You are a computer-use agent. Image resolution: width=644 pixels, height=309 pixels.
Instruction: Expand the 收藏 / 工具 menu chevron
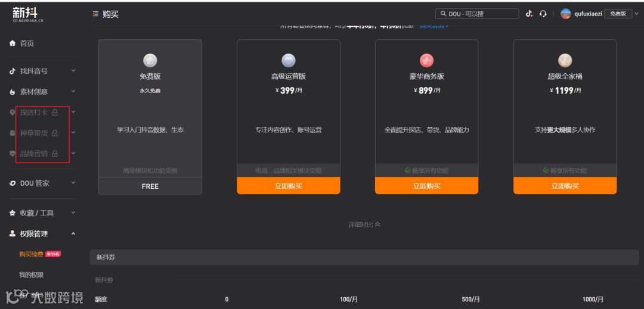coord(73,213)
